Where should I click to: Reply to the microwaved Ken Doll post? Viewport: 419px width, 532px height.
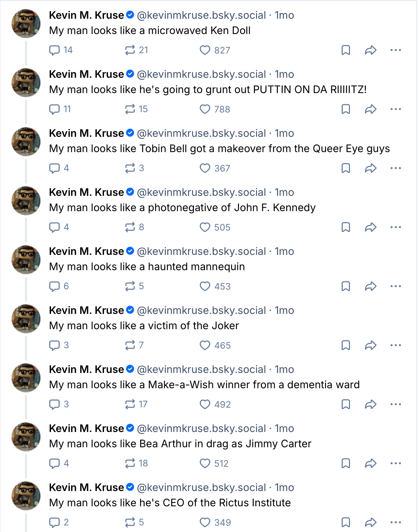(54, 50)
